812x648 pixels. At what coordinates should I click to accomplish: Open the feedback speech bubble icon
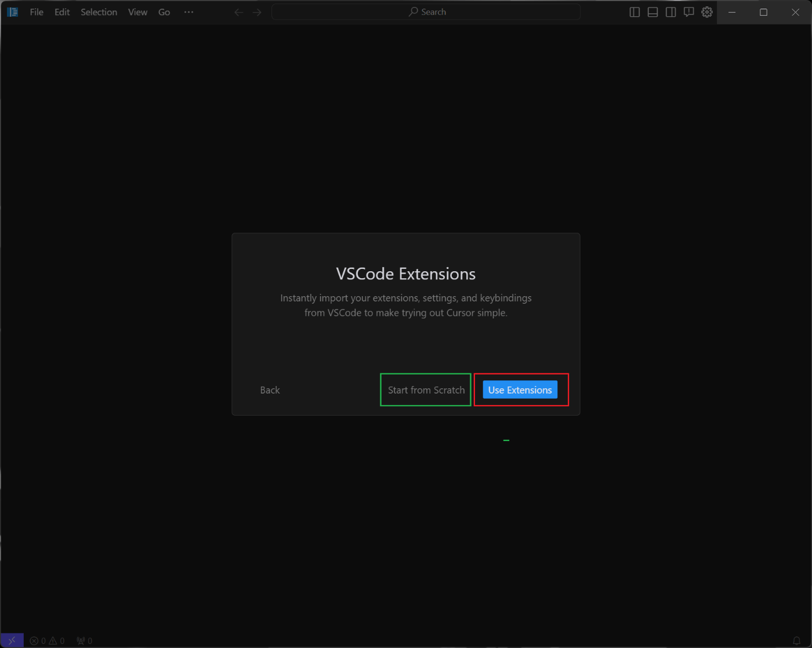(x=688, y=12)
